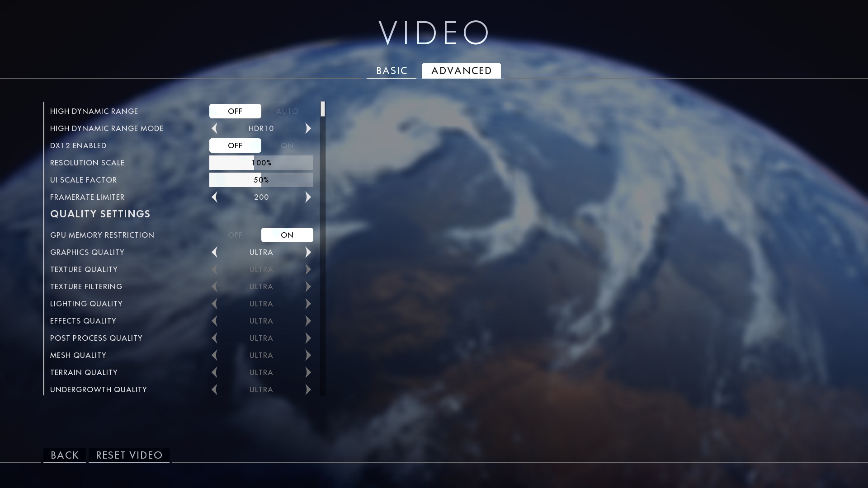
Task: Disable GPU Memory Restriction toggle
Action: click(x=235, y=235)
